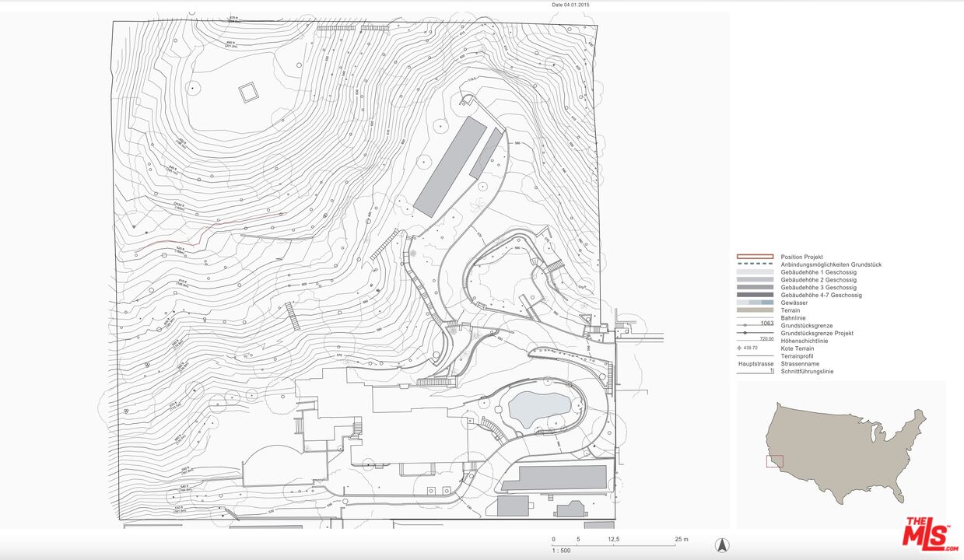The height and width of the screenshot is (560, 964).
Task: Click the Gebäudehöhe 1 Geschossig legend label
Action: (819, 272)
